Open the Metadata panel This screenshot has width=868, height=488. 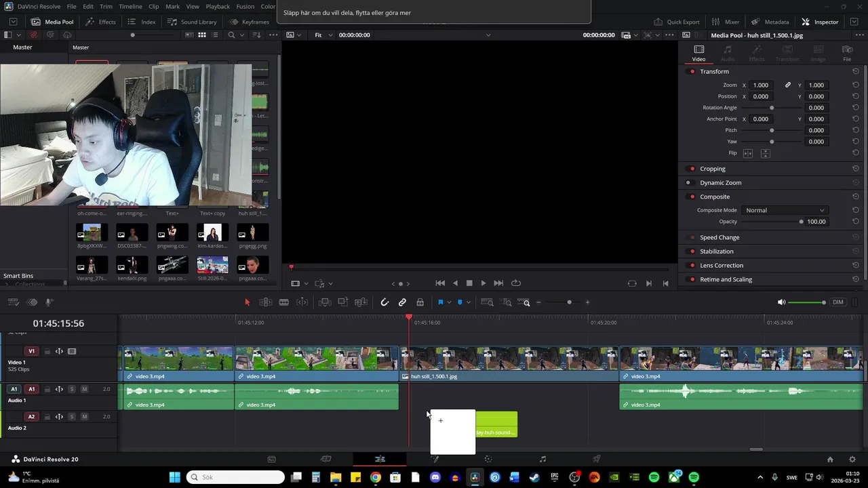(770, 22)
